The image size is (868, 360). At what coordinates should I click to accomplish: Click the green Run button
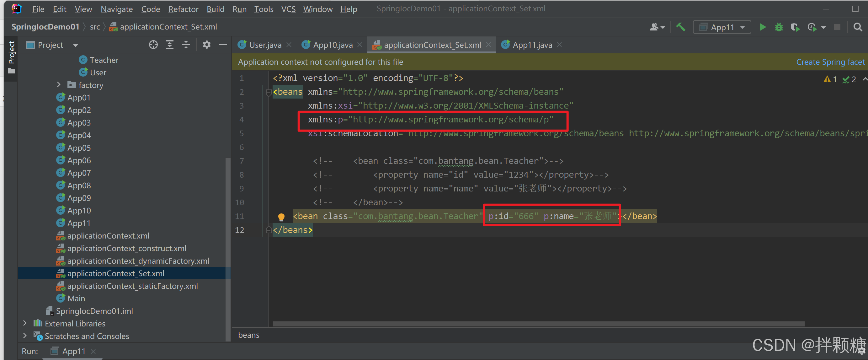(x=763, y=27)
